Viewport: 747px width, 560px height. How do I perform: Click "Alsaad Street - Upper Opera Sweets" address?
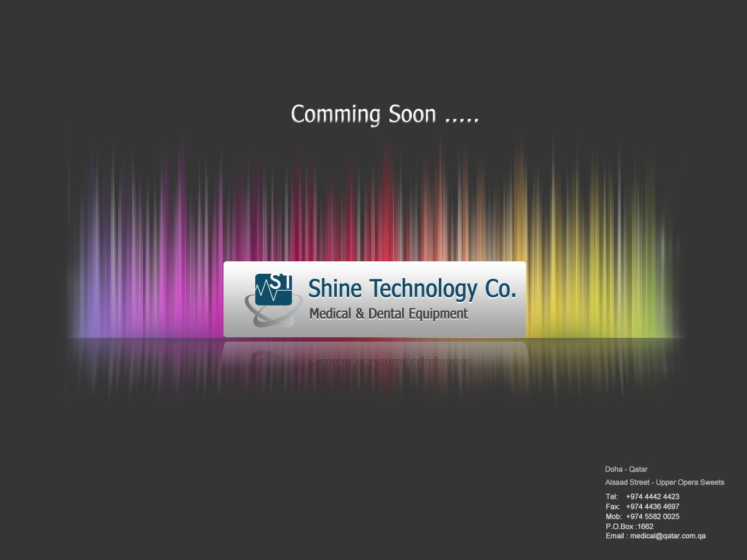point(665,482)
